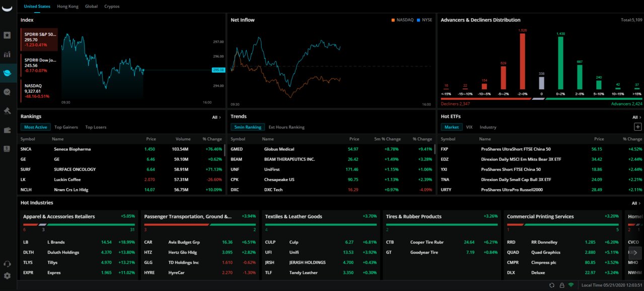Click the orange NASDAQ legend swatch

pos(393,20)
